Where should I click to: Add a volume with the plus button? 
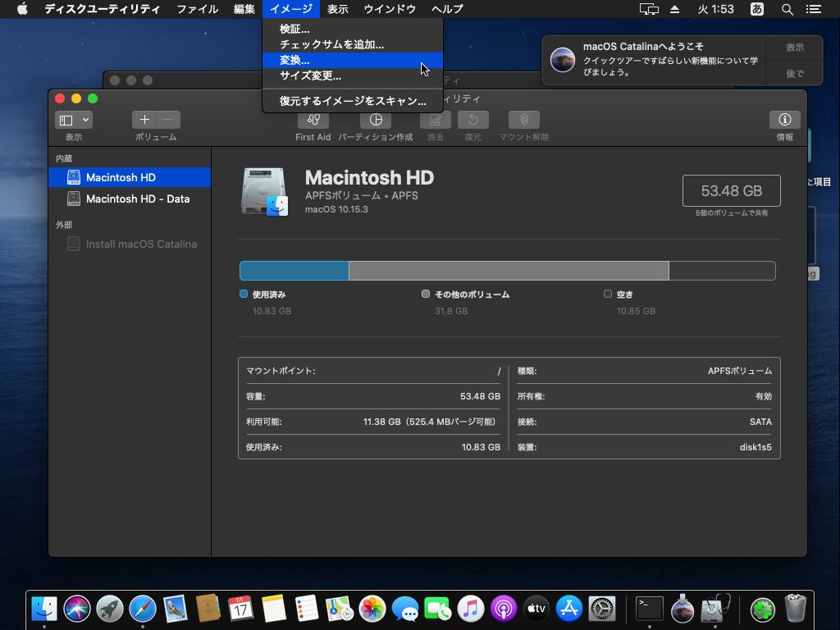click(144, 120)
